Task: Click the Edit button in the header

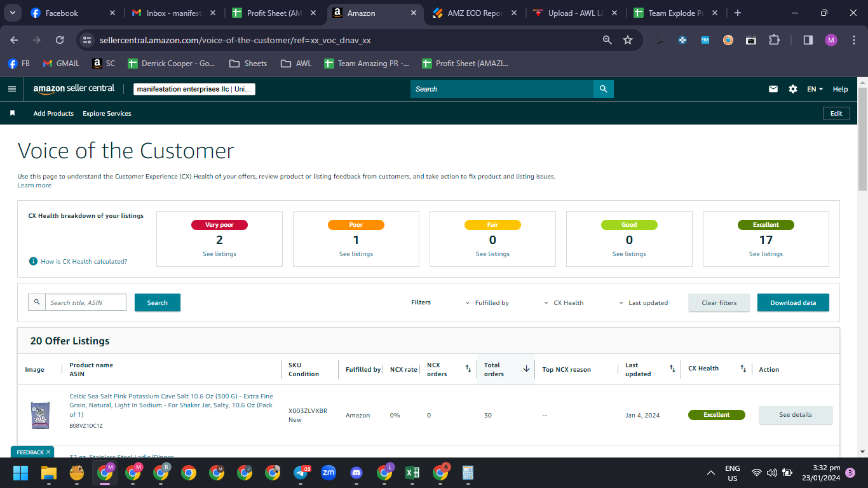Action: pos(836,113)
